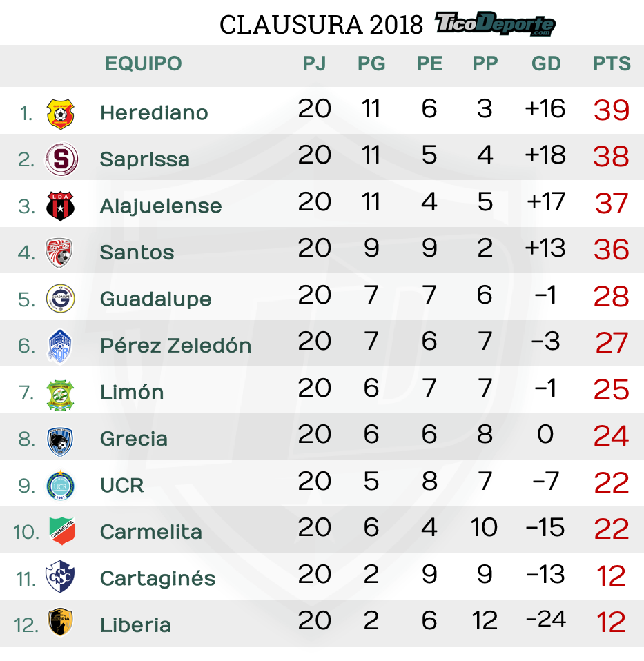Screen dimensions: 644x661
Task: Select the Alajuelense LDA shield
Action: (x=60, y=206)
